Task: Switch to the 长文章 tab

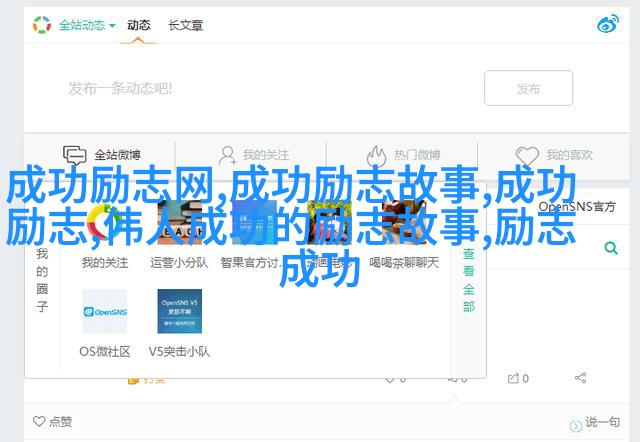Action: (x=188, y=24)
